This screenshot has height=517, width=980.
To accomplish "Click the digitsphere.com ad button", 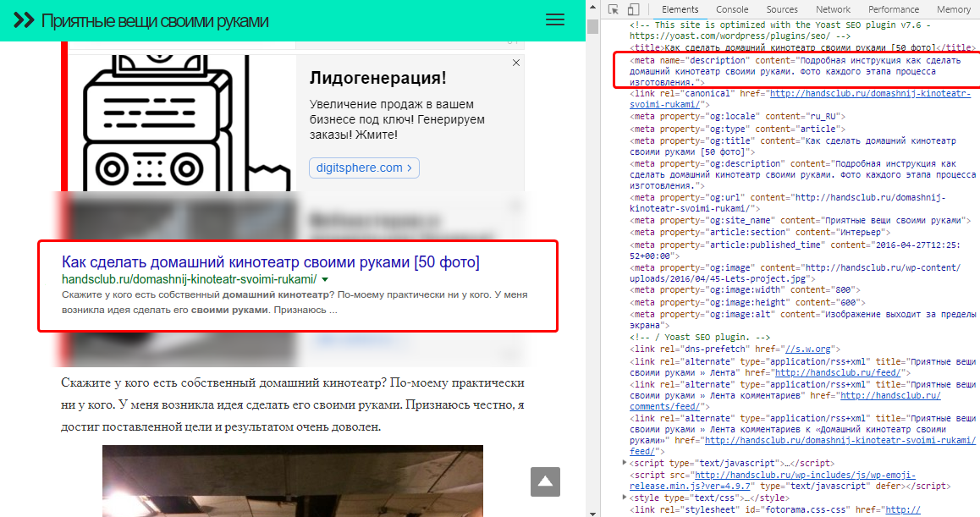I will pyautogui.click(x=364, y=168).
